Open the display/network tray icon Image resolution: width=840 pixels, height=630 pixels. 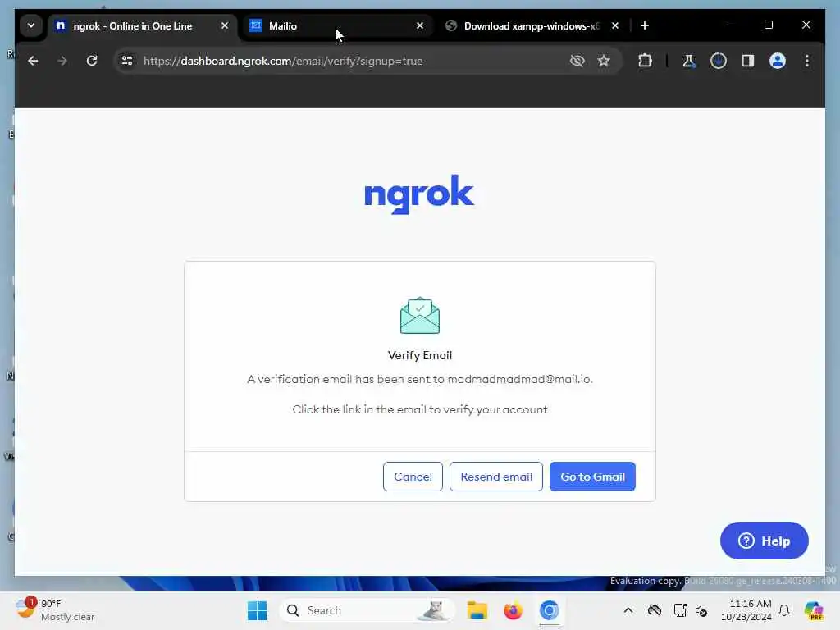[x=680, y=610]
